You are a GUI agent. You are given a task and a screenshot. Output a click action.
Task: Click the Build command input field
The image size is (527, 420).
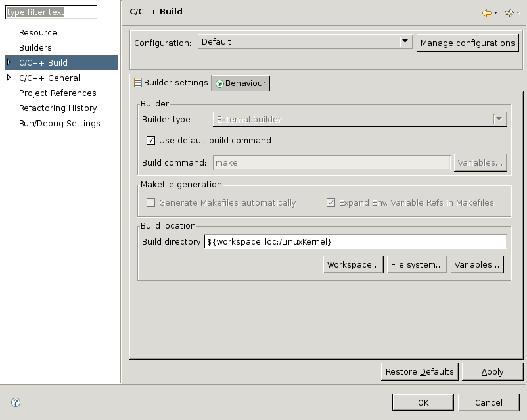click(332, 163)
